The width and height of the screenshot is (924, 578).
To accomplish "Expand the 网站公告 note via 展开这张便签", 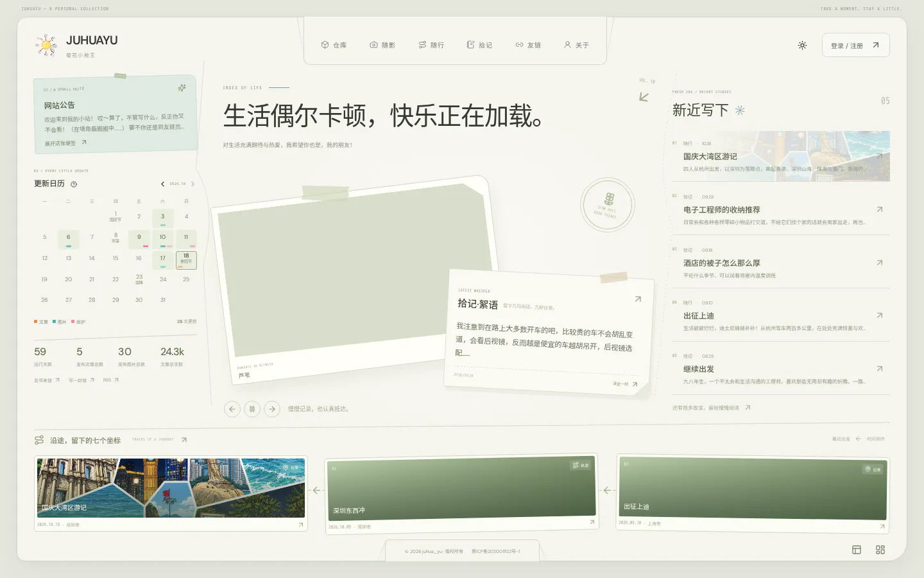I will [65, 143].
